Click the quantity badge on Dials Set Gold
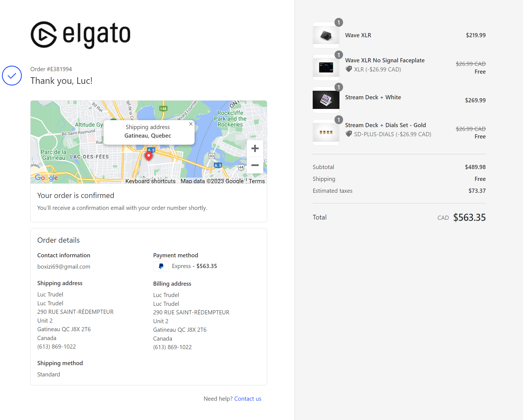 (339, 120)
